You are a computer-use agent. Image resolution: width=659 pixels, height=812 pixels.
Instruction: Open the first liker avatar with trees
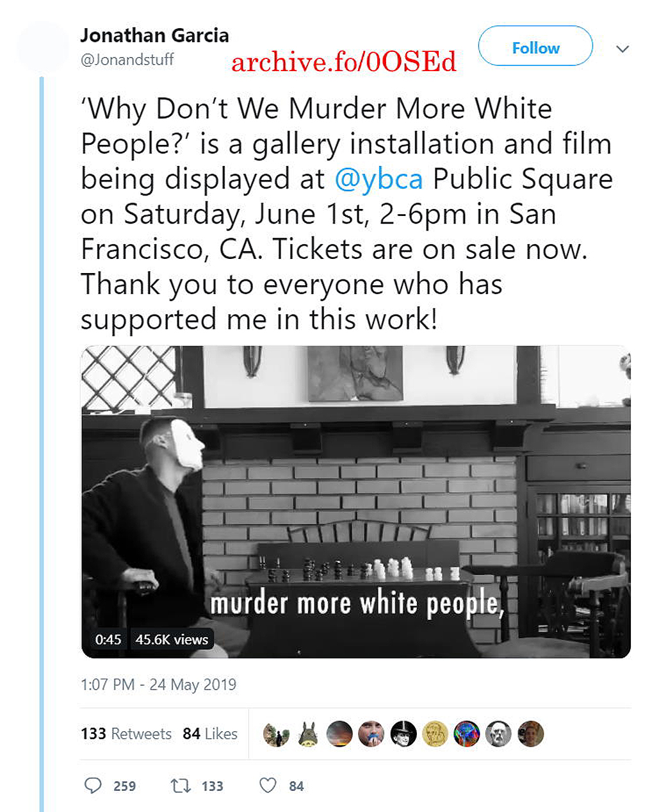point(276,734)
